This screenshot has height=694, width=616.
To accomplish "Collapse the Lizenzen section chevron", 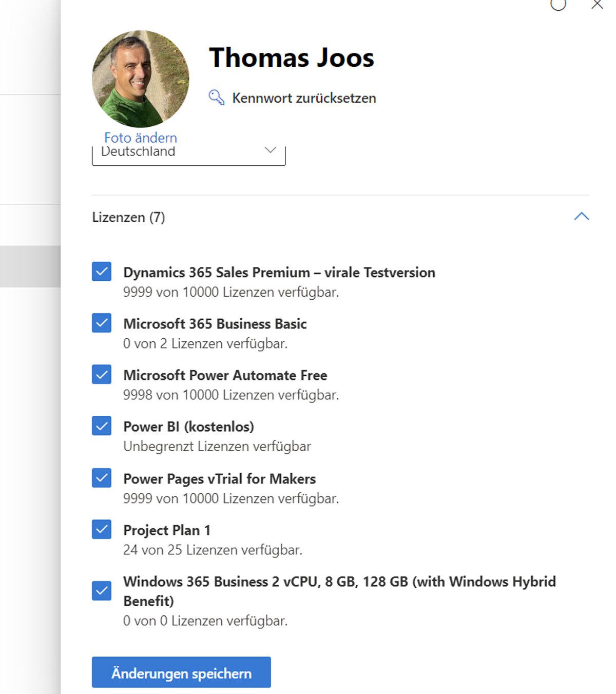I will point(581,216).
